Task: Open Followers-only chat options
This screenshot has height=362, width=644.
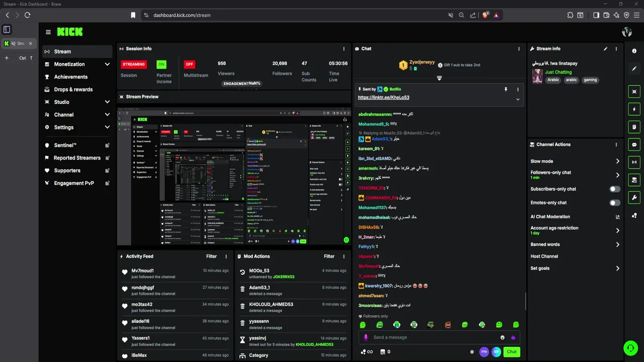Action: 575,175
